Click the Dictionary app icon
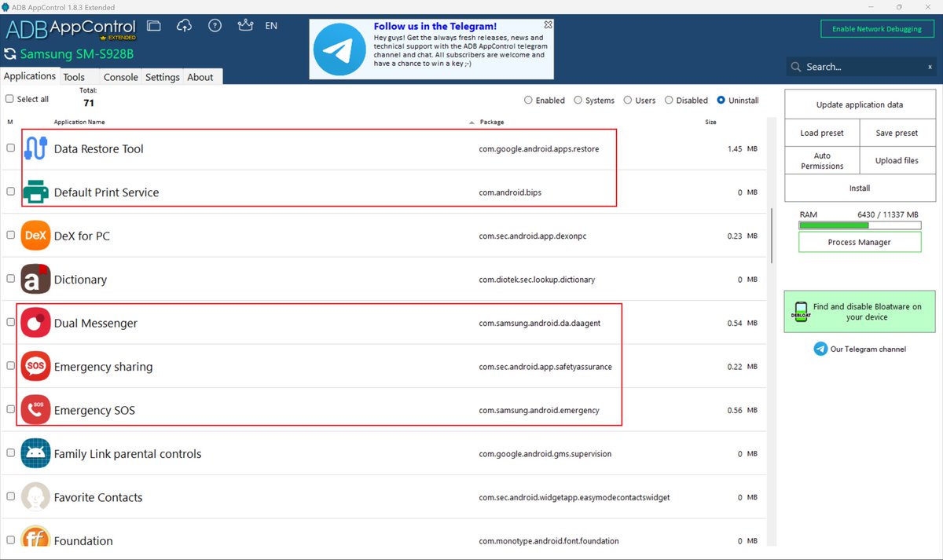The image size is (943, 560). pos(35,280)
